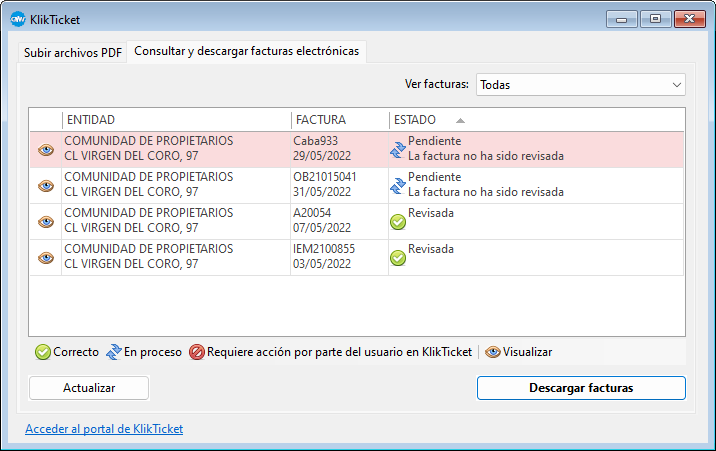Click the Descargar facturas button
The image size is (716, 451).
coord(581,388)
